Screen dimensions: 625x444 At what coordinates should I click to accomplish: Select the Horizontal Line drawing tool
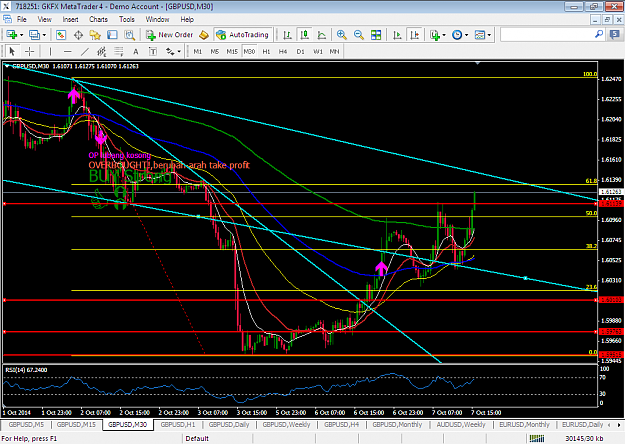tap(67, 51)
